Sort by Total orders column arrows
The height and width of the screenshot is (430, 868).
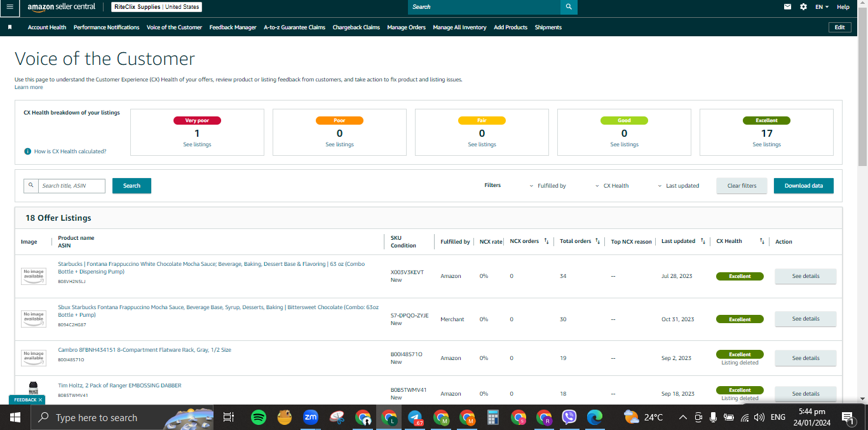[x=597, y=241]
